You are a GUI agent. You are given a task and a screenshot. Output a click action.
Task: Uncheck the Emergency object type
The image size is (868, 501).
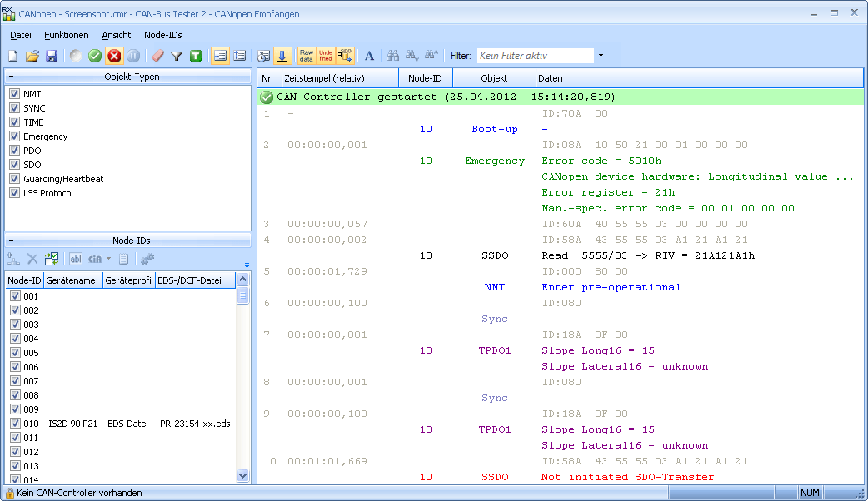[14, 136]
